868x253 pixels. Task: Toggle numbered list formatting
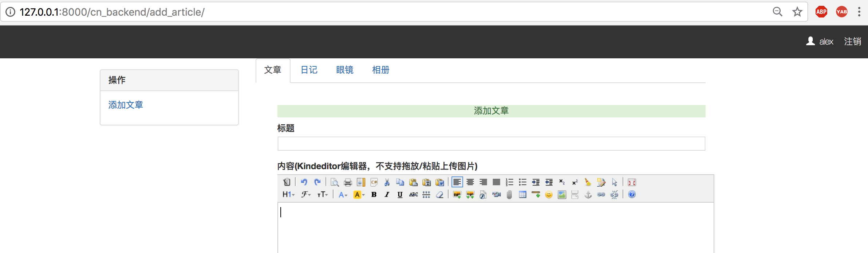(x=509, y=182)
